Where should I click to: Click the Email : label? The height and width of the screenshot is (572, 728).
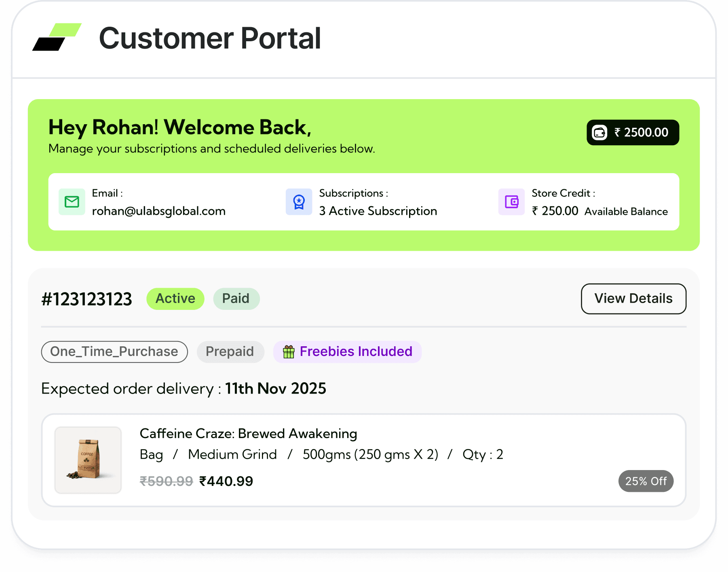click(x=107, y=193)
